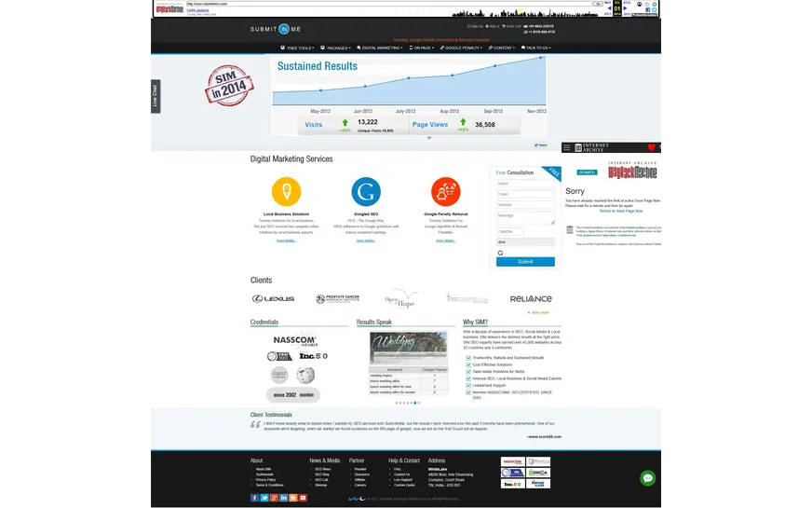Click the Google Penalty Removal red icon

(x=445, y=191)
